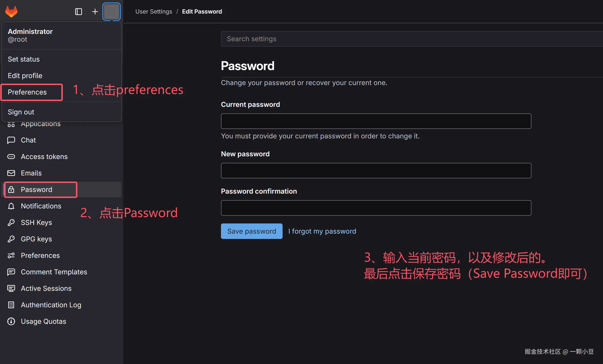This screenshot has height=364, width=603.
Task: Click the User Settings breadcrumb
Action: point(154,11)
